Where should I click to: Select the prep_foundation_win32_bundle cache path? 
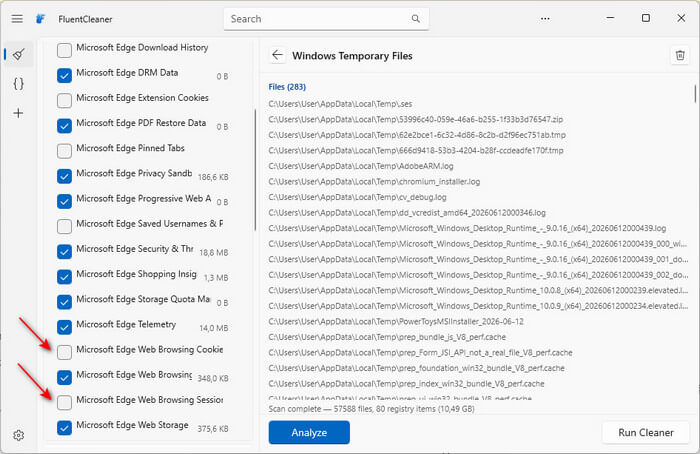[x=417, y=368]
